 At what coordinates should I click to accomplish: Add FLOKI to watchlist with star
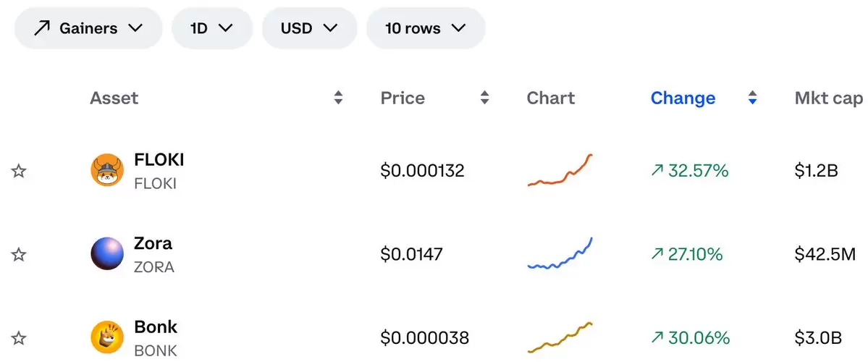pos(19,170)
